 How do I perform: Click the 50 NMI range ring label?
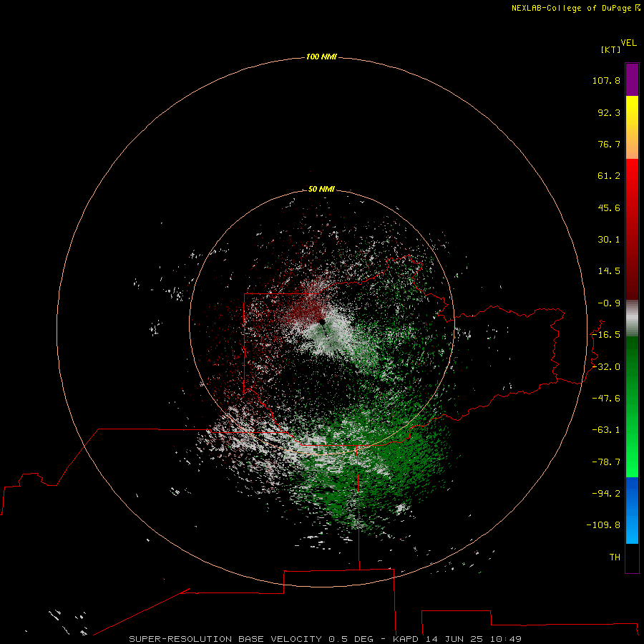coord(321,189)
